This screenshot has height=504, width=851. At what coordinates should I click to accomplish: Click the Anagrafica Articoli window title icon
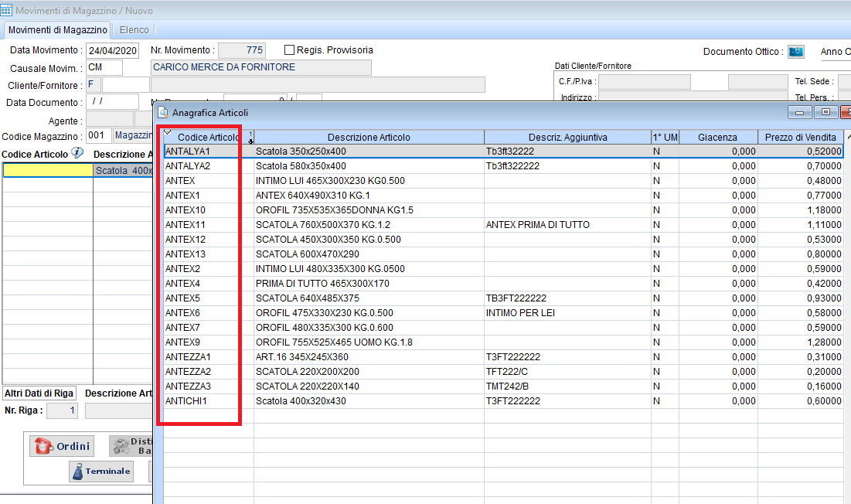pos(163,112)
